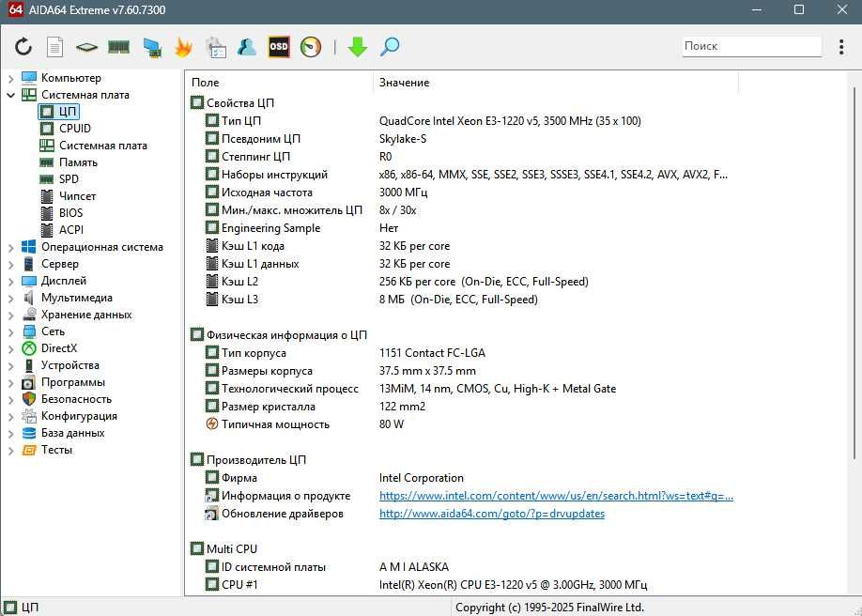
Task: Click the Программы tree icon
Action: click(29, 383)
